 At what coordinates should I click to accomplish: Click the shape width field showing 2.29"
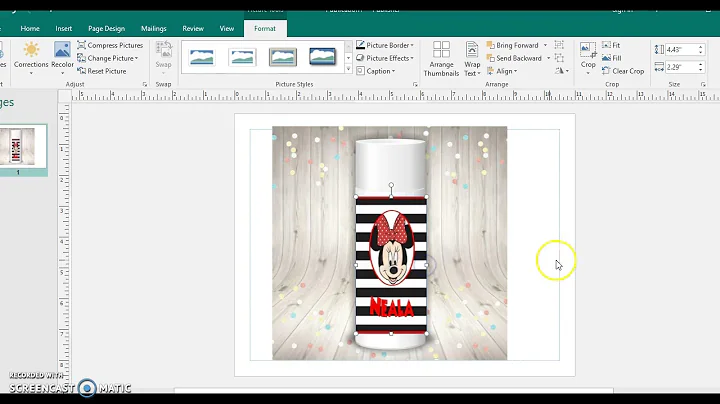click(x=681, y=67)
